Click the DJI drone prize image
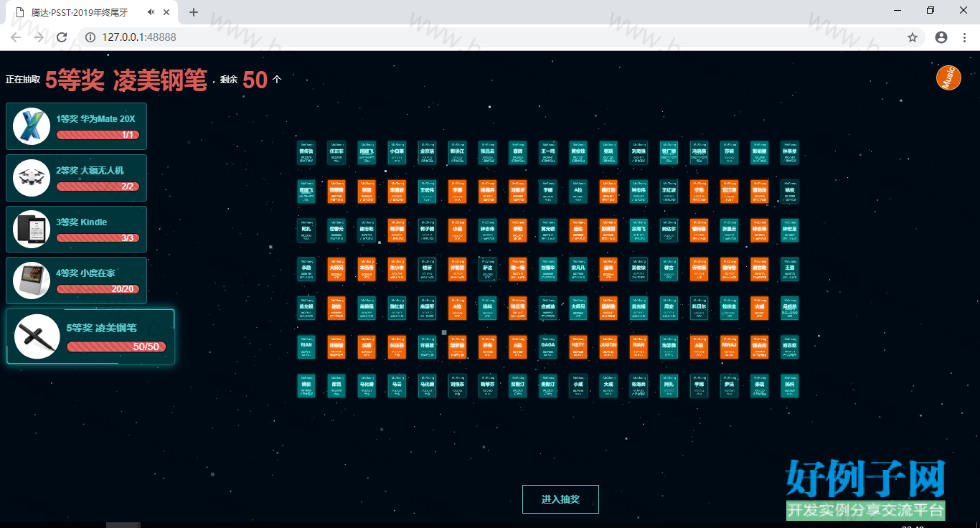This screenshot has height=528, width=980. [32, 178]
